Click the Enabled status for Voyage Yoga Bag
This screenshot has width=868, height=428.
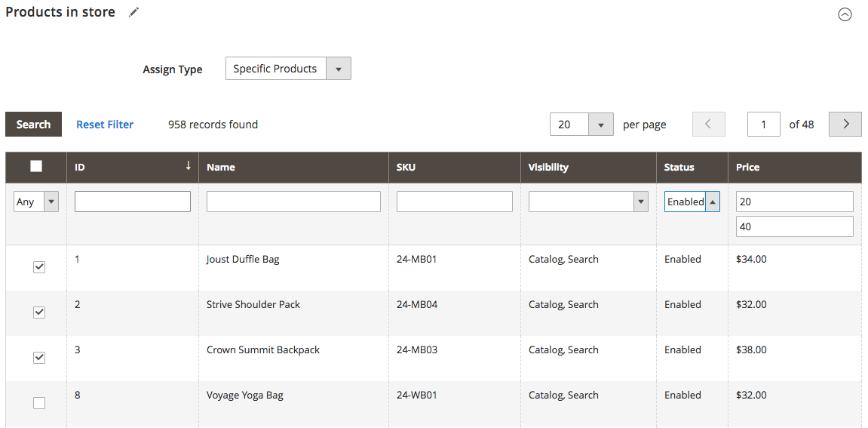click(682, 396)
